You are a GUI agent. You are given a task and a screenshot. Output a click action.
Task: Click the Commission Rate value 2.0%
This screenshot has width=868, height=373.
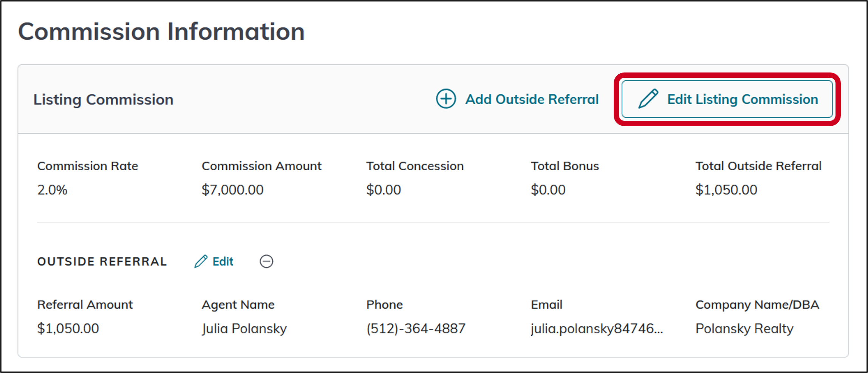[x=53, y=190]
